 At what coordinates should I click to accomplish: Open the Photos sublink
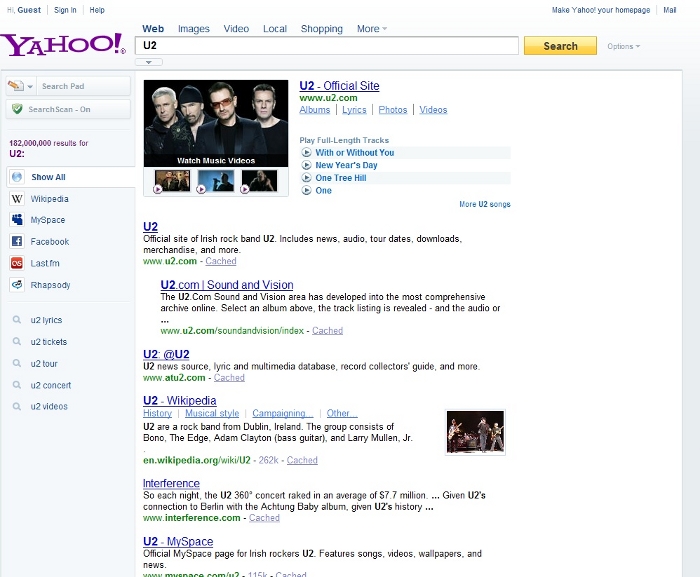393,109
